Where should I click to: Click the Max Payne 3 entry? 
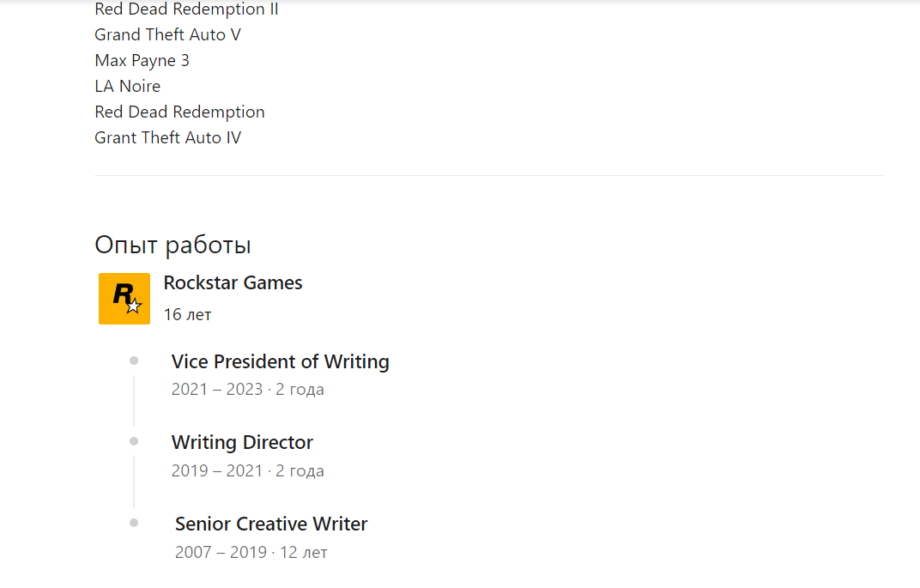142,60
